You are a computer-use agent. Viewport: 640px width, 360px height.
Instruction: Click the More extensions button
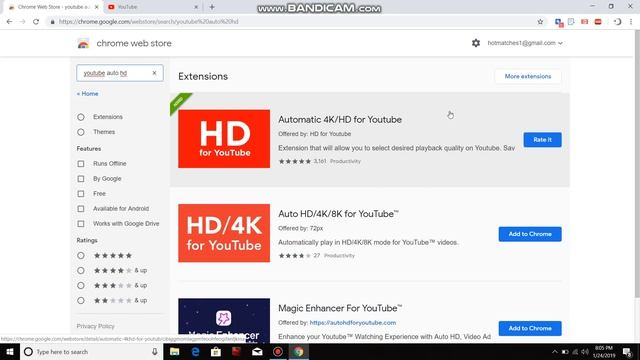(528, 76)
